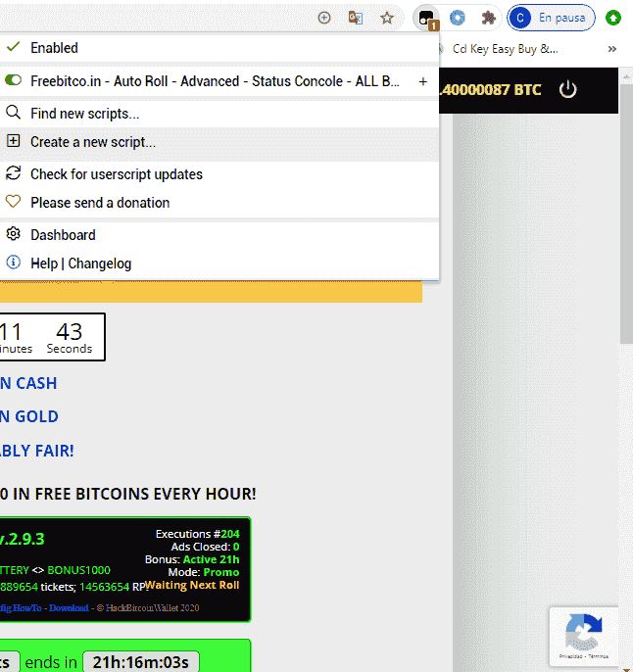Select 'Create a new script...' menu entry
Image resolution: width=633 pixels, height=672 pixels.
coord(219,142)
